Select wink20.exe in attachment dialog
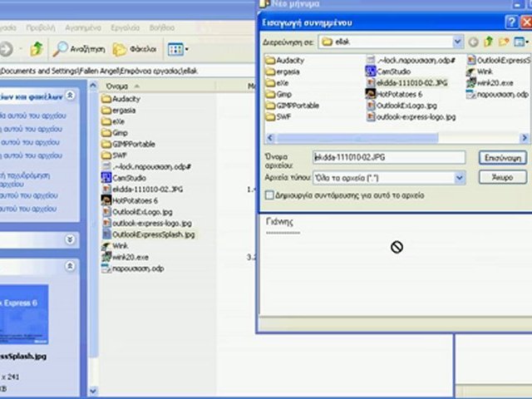Screen dimensions: 532x399 point(490,83)
